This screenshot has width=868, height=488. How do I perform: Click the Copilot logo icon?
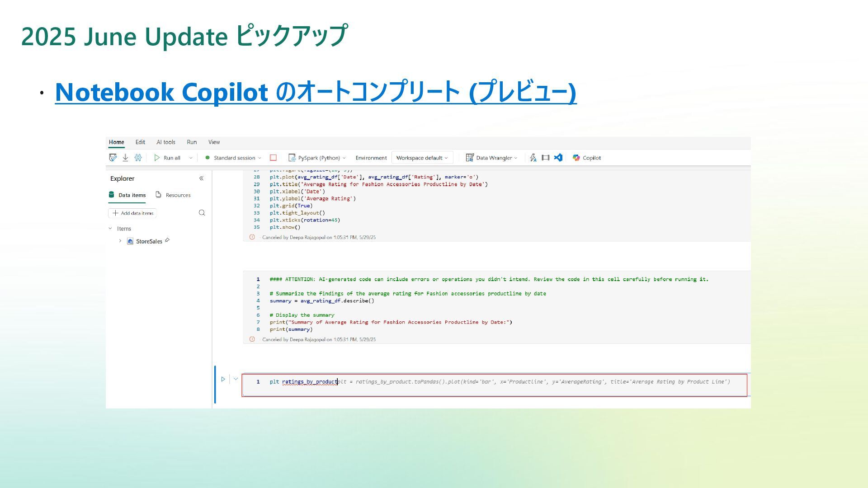576,158
